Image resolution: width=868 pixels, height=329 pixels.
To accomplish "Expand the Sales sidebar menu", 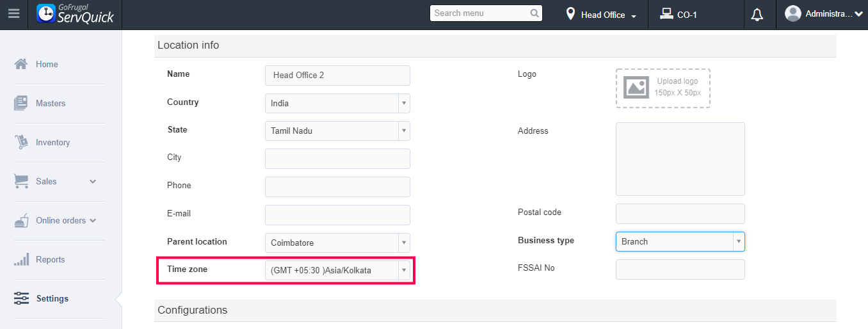I will (x=93, y=181).
